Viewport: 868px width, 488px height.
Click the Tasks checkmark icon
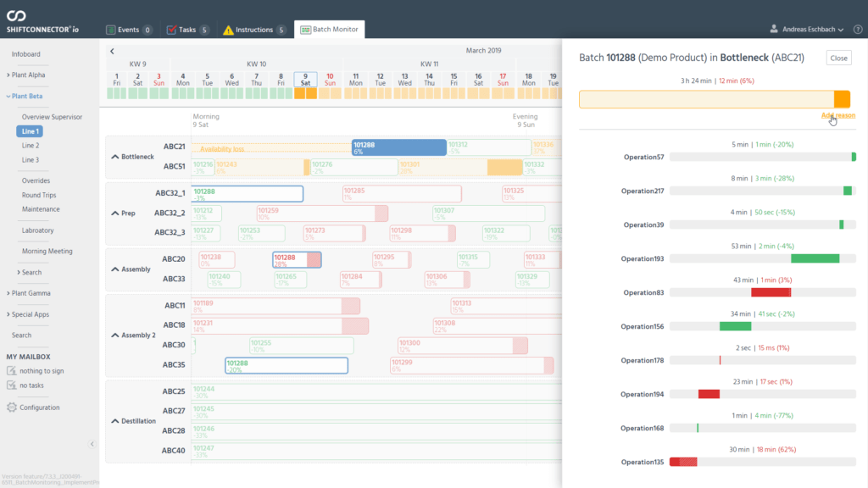coord(171,30)
